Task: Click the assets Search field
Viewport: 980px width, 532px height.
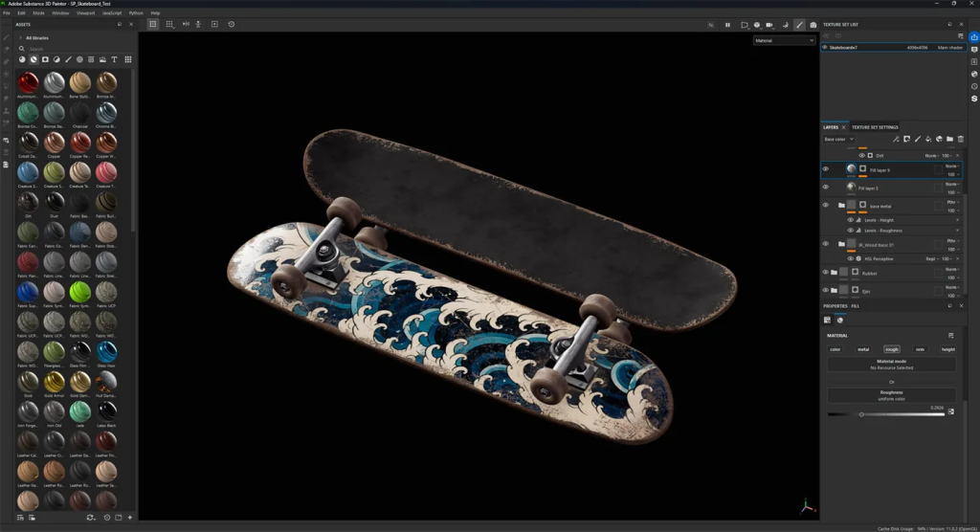Action: tap(75, 49)
